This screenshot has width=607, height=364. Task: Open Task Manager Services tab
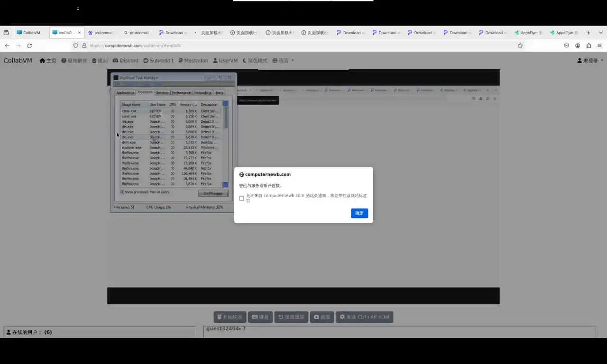(162, 93)
